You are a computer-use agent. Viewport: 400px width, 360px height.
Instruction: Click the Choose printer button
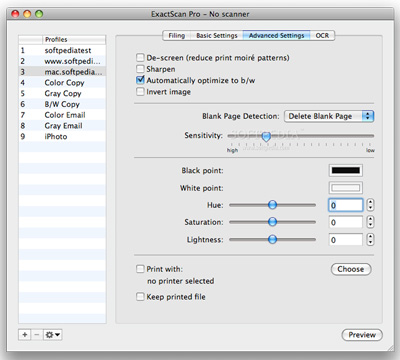351,269
